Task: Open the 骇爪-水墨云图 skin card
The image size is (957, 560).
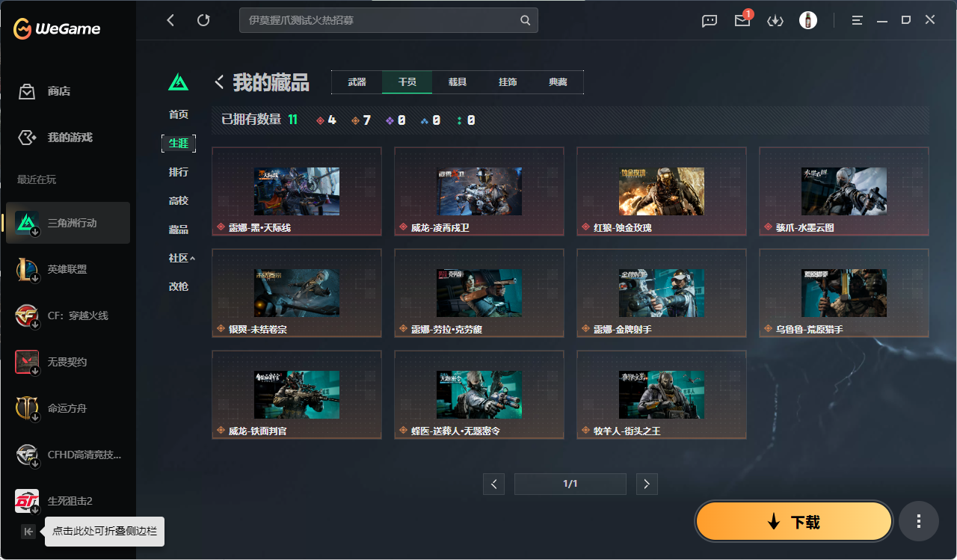Action: pyautogui.click(x=844, y=191)
